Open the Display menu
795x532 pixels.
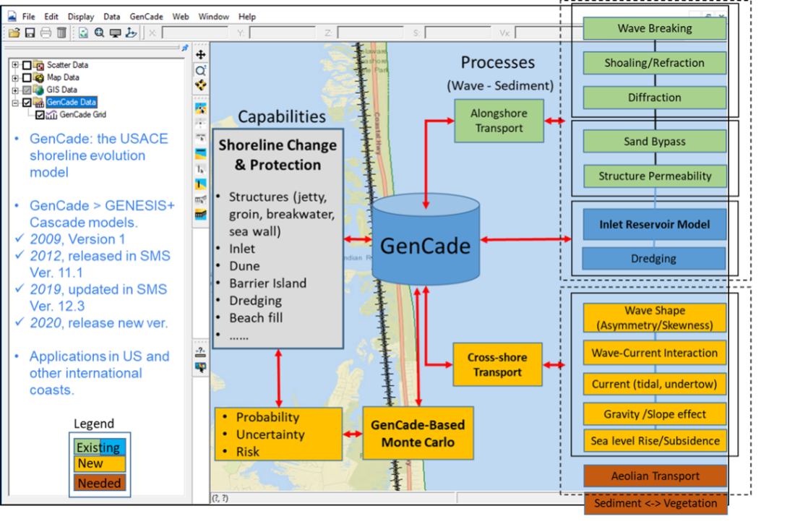81,17
